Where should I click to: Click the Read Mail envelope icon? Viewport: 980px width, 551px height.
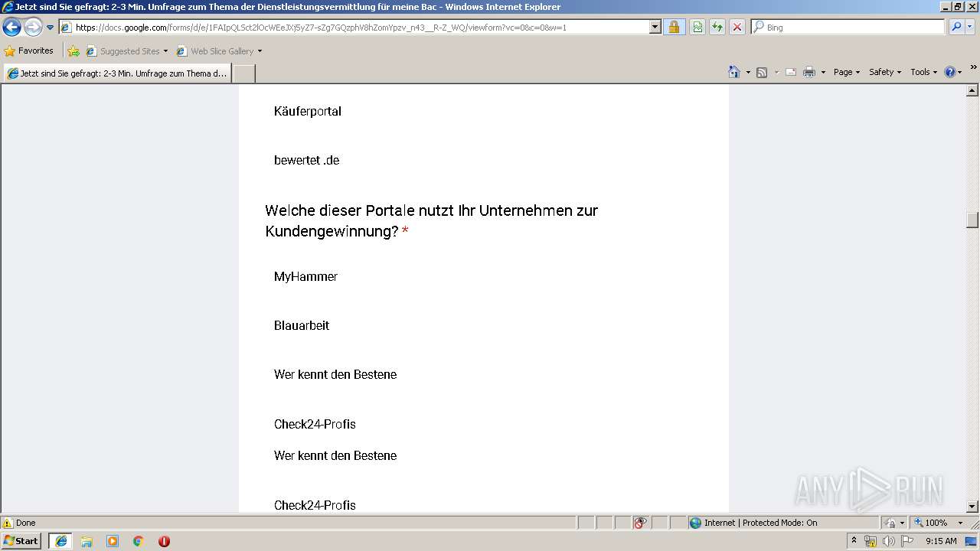click(791, 72)
